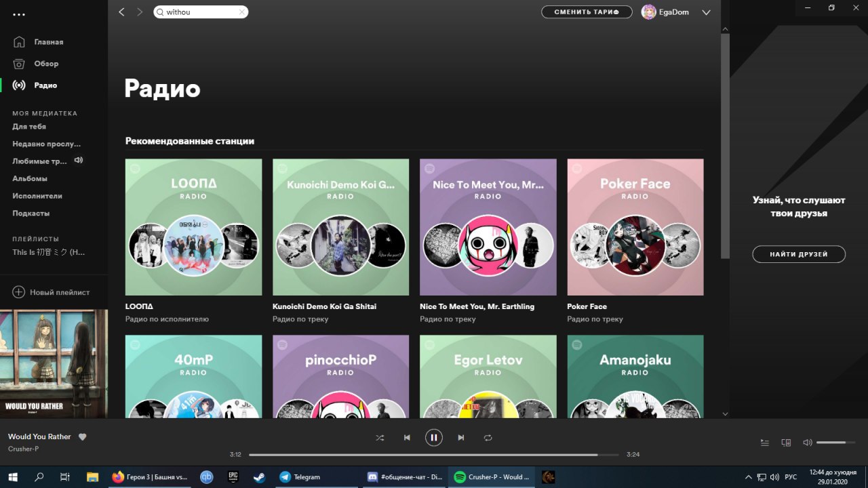Open Недавно прослушано in library
The width and height of the screenshot is (868, 488).
pyautogui.click(x=46, y=144)
